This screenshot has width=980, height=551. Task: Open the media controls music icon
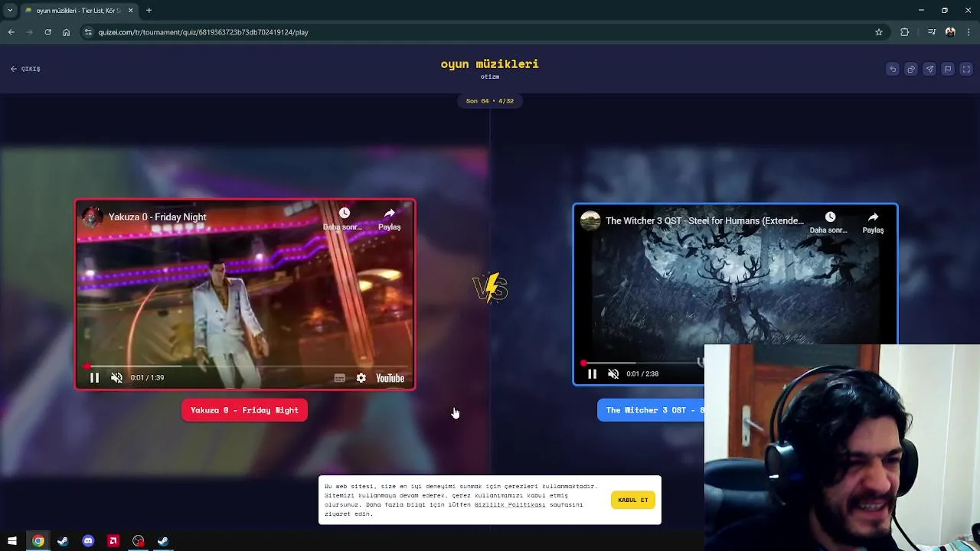click(x=931, y=32)
